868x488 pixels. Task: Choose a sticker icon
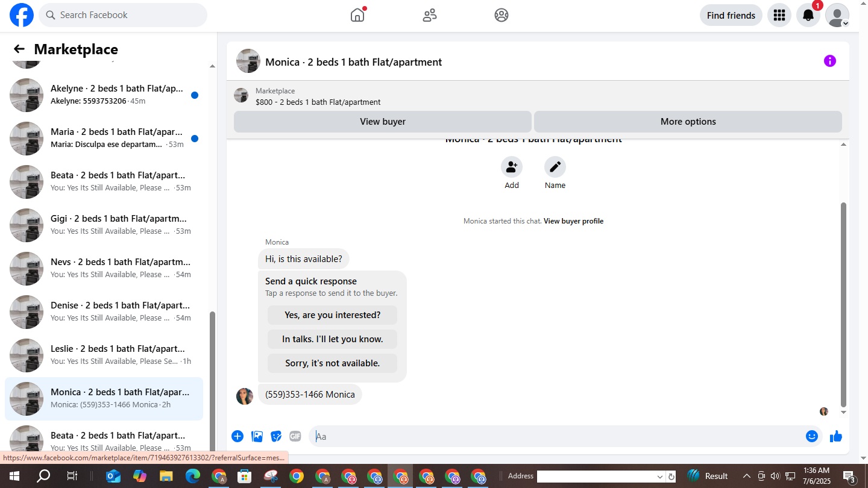click(276, 436)
